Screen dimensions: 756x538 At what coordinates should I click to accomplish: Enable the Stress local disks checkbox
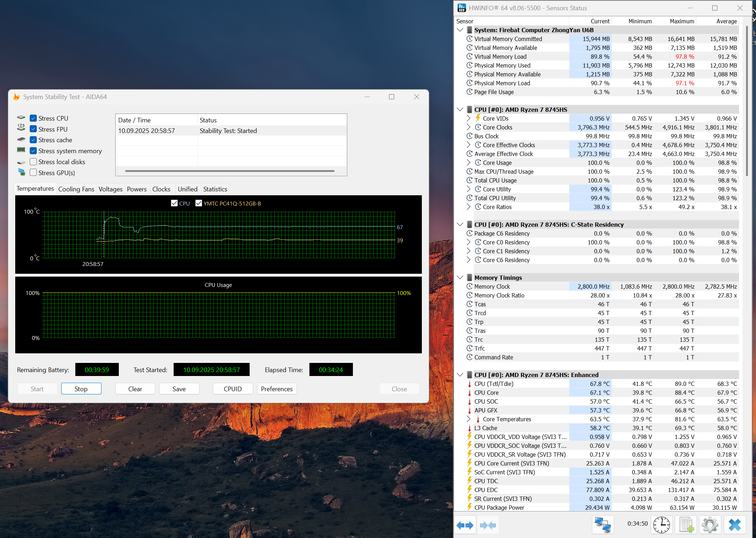click(x=33, y=162)
